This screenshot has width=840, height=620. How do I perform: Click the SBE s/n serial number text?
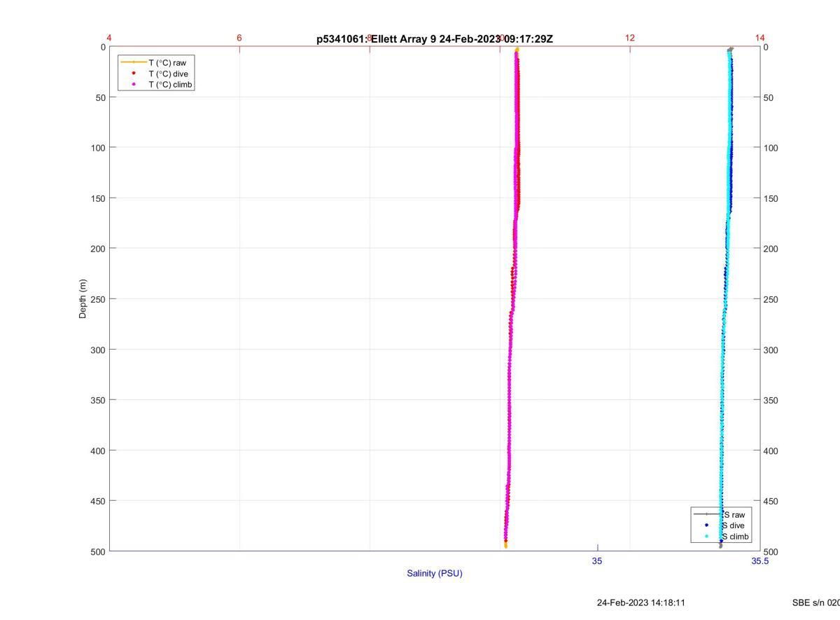816,602
